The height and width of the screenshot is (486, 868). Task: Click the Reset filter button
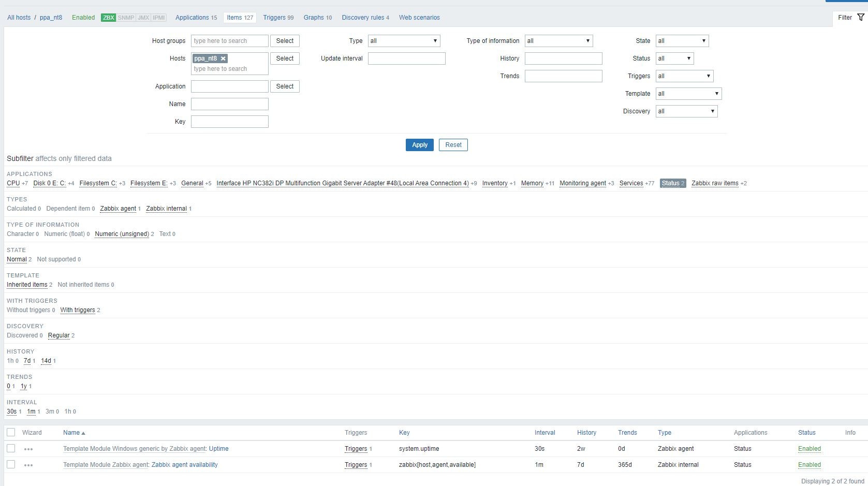click(x=453, y=145)
